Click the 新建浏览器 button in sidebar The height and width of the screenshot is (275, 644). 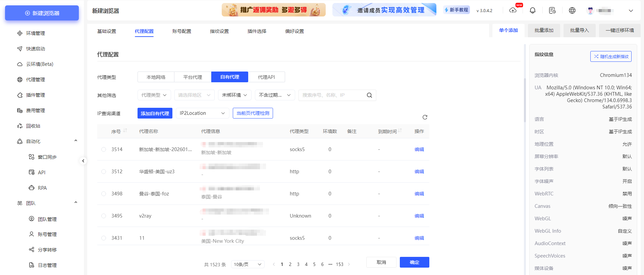[x=42, y=13]
